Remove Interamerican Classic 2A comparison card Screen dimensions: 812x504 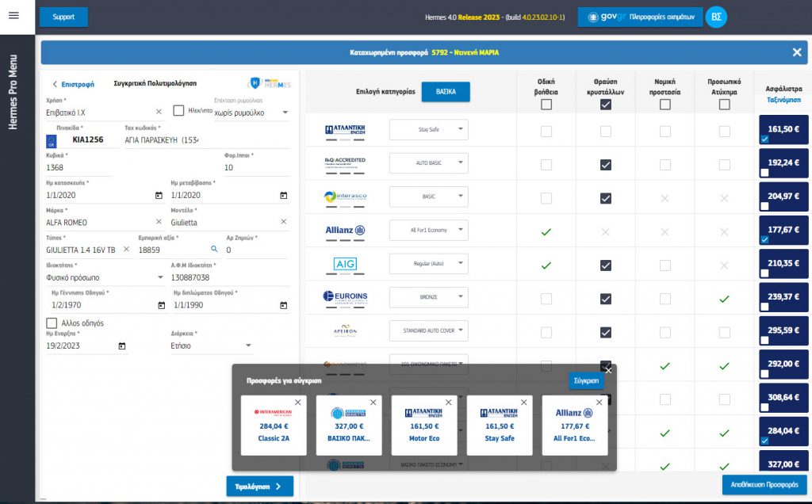click(x=298, y=402)
